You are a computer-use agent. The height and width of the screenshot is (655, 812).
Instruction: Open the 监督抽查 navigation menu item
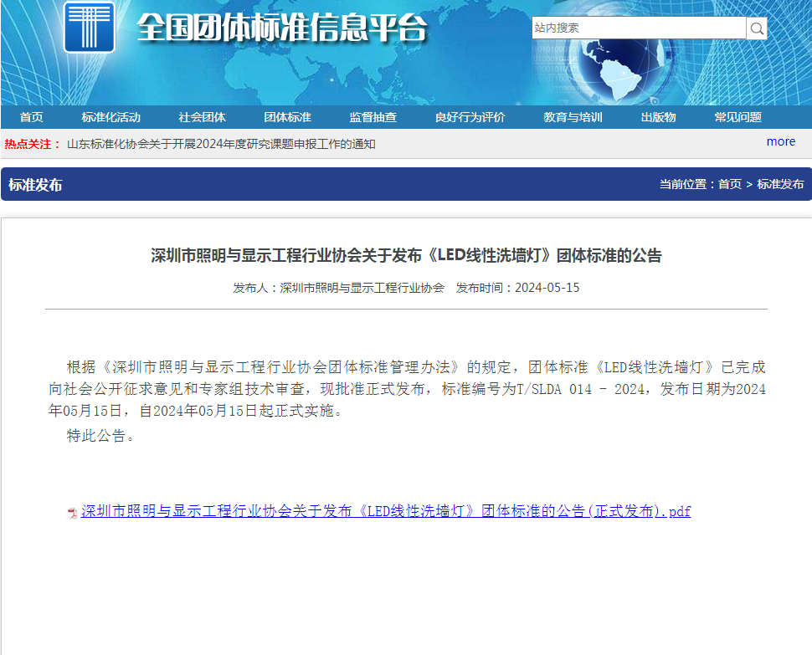pos(373,117)
